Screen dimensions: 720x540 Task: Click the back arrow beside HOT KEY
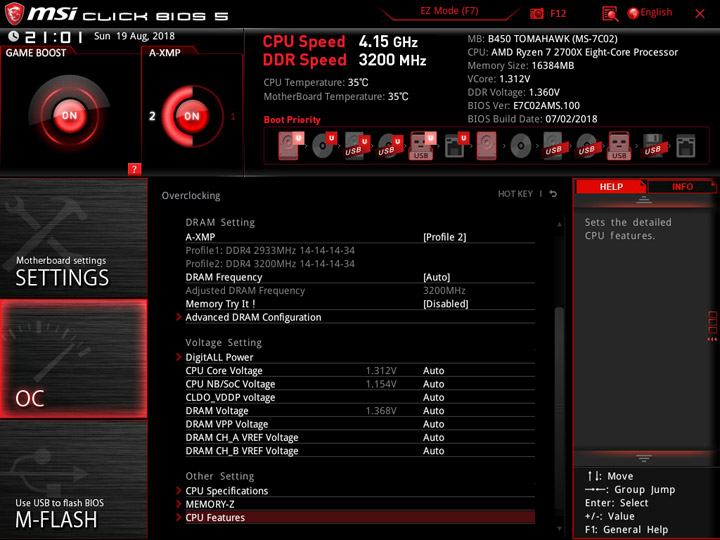(x=553, y=194)
